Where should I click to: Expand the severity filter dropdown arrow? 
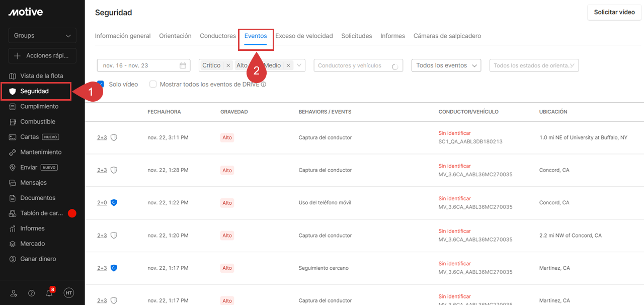click(299, 65)
